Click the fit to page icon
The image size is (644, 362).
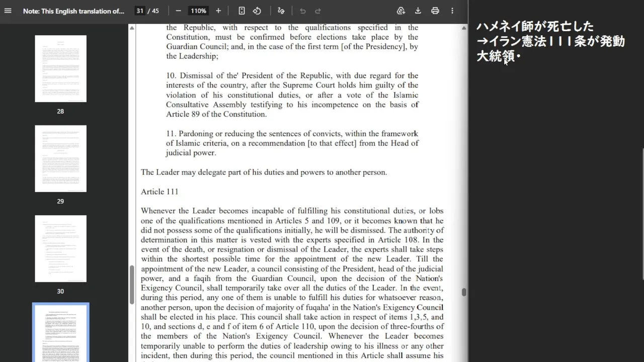click(242, 11)
